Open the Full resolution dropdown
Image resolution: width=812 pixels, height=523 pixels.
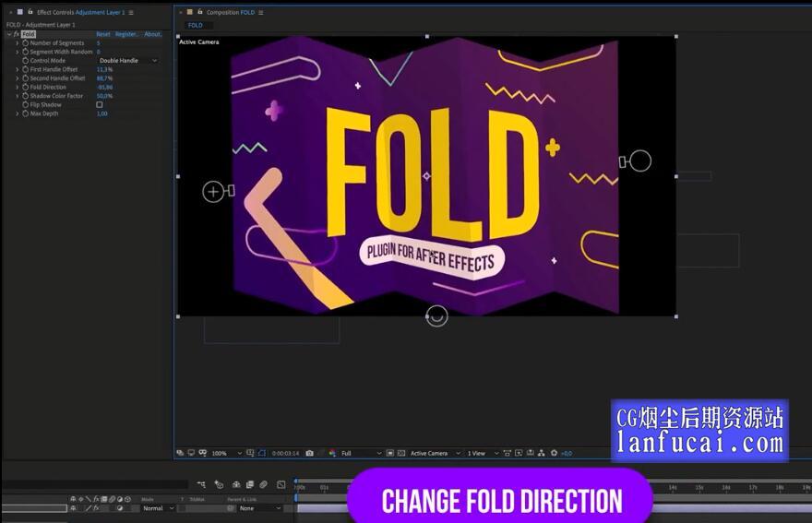pos(361,453)
